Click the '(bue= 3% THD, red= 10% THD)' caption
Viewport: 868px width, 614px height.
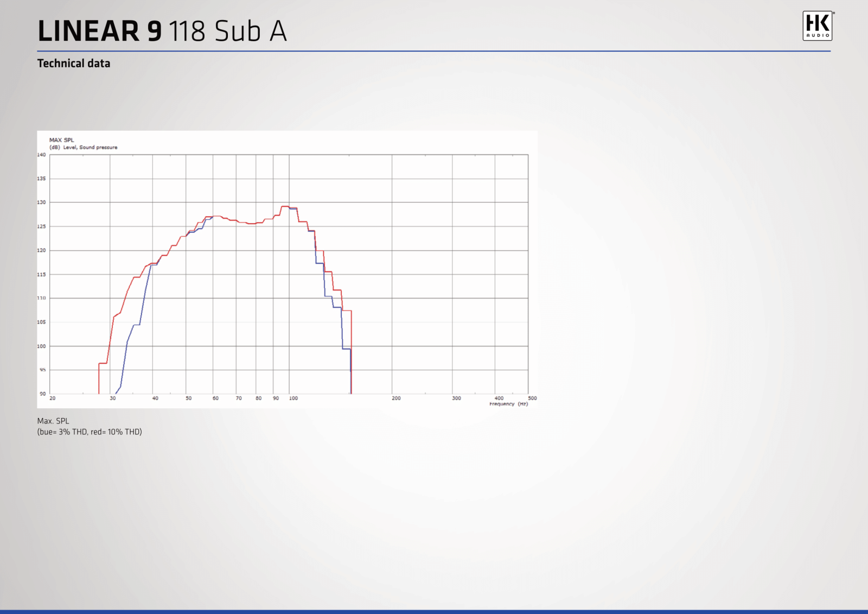click(90, 432)
